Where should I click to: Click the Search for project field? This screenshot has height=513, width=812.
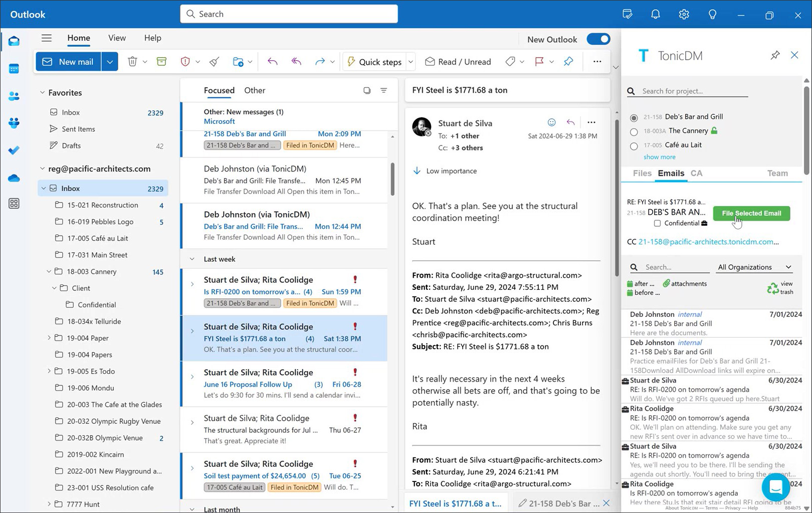[694, 91]
